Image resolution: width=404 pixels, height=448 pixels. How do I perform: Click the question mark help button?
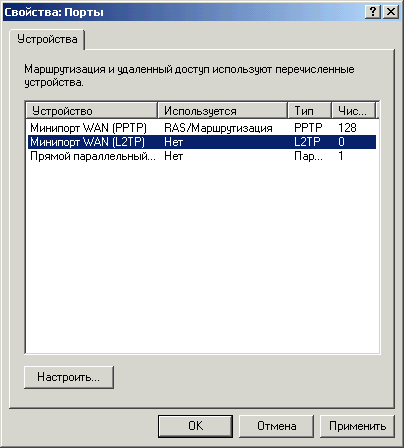click(x=373, y=12)
